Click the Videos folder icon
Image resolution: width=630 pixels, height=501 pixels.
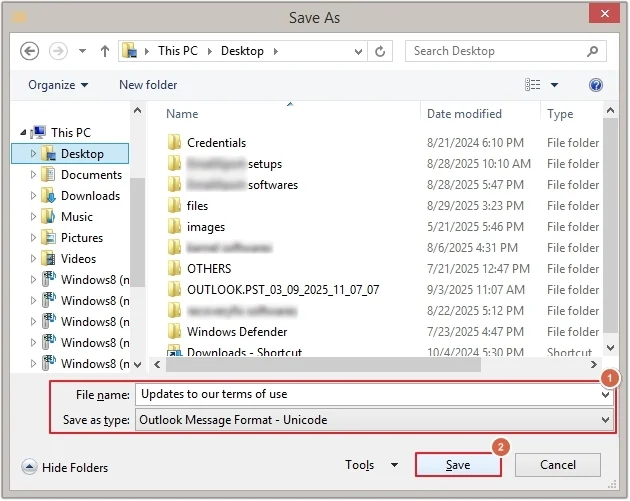click(49, 258)
